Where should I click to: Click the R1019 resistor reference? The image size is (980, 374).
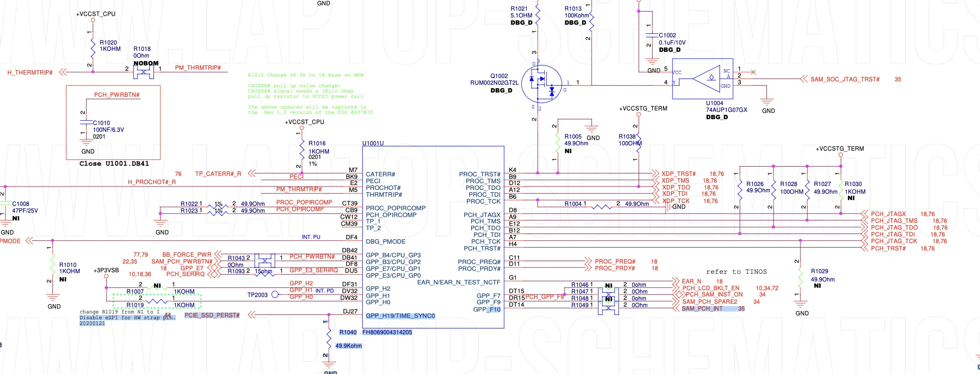(x=135, y=305)
